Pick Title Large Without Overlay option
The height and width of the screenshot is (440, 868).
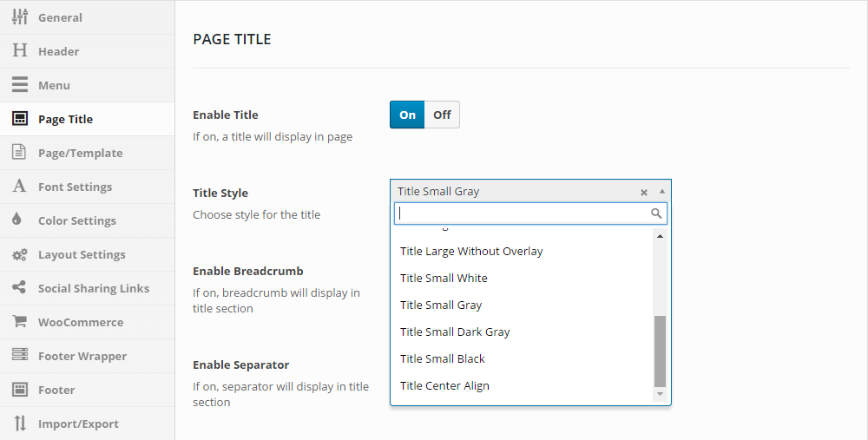pos(471,251)
